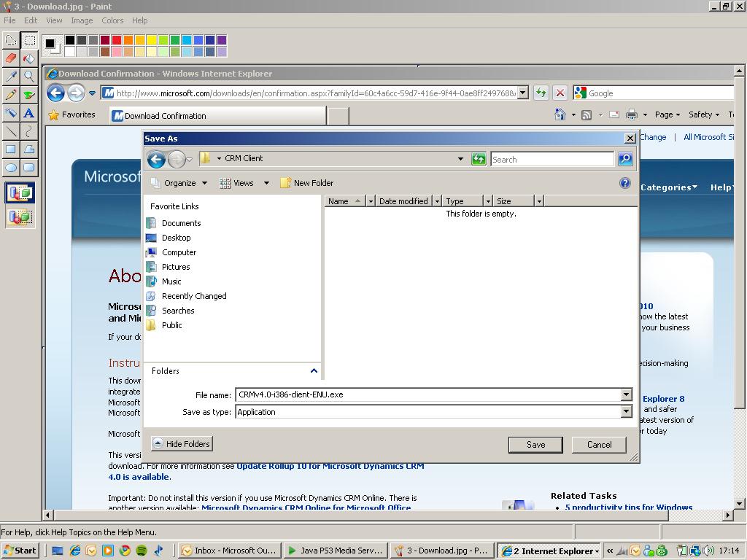
Task: Choose the Eraser tool
Action: tap(10, 58)
